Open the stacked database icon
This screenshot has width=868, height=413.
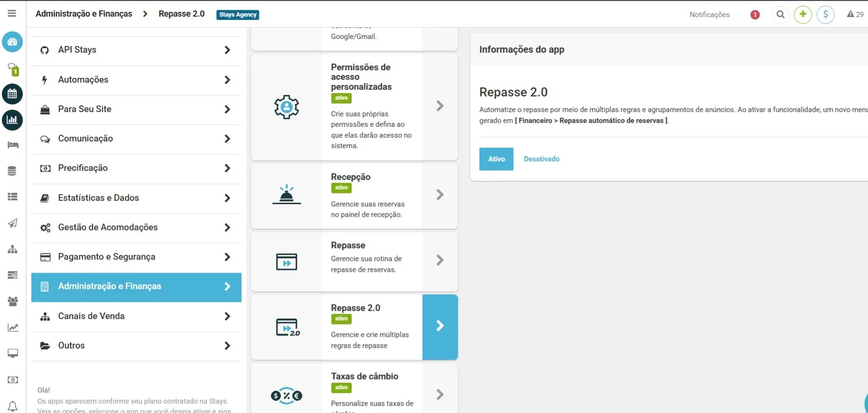click(12, 171)
